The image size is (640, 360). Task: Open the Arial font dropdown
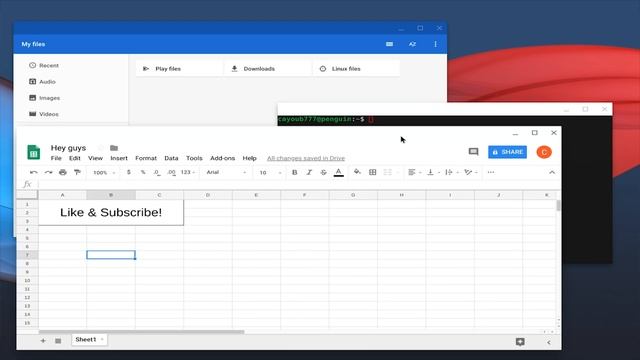226,172
